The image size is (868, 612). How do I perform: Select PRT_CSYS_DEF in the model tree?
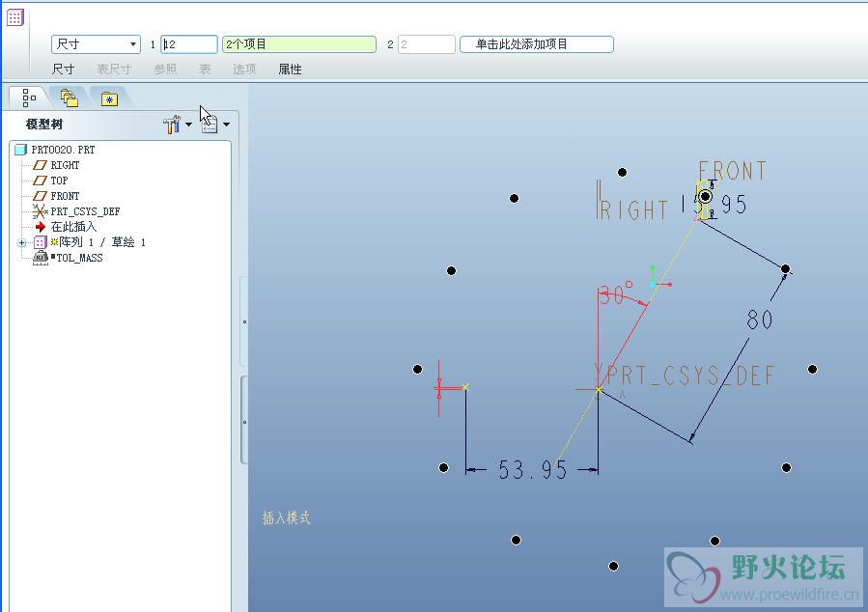coord(85,212)
